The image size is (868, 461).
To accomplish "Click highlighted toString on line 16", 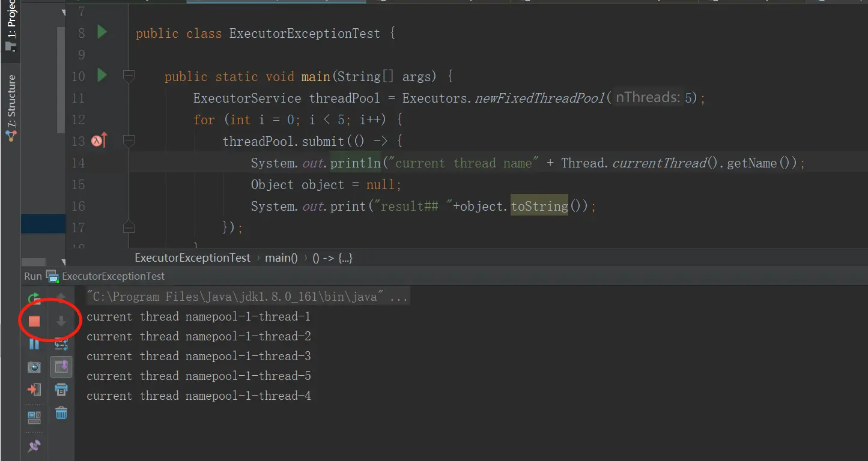I will point(539,206).
